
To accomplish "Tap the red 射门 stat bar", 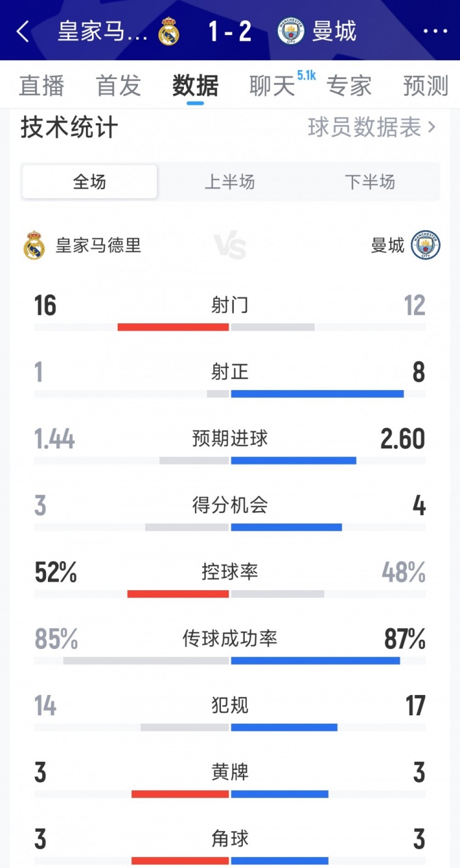I will [x=173, y=327].
